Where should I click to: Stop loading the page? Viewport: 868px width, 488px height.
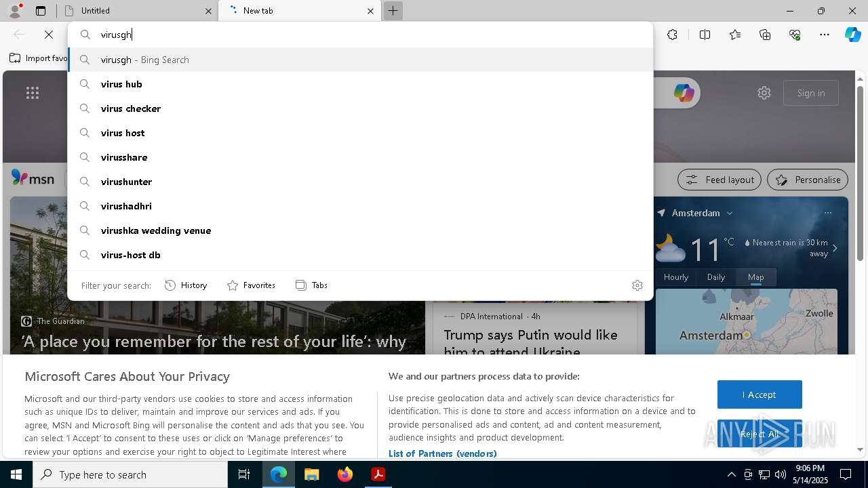49,35
